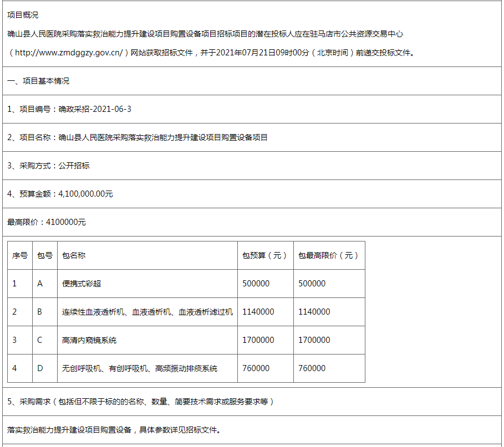
Task: Click the 5、采购需求 section heading
Action: click(140, 402)
